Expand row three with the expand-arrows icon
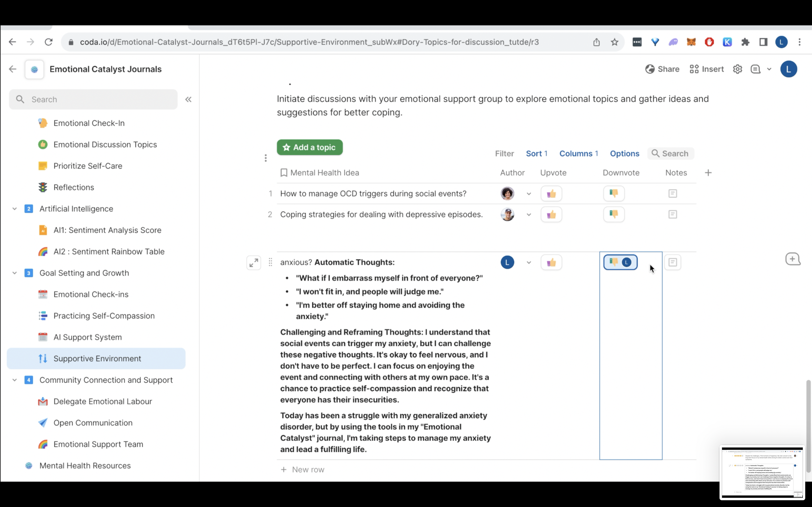Viewport: 812px width, 507px height. pyautogui.click(x=254, y=263)
